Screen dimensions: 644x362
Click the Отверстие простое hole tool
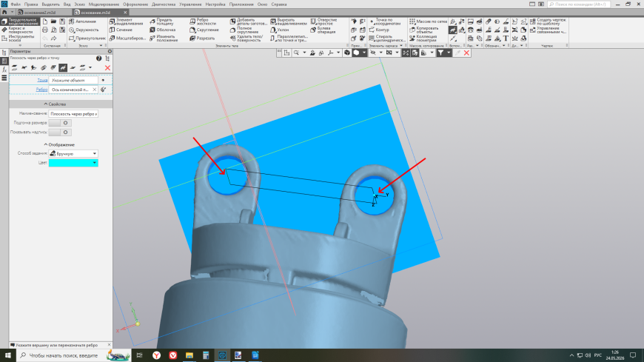[323, 21]
